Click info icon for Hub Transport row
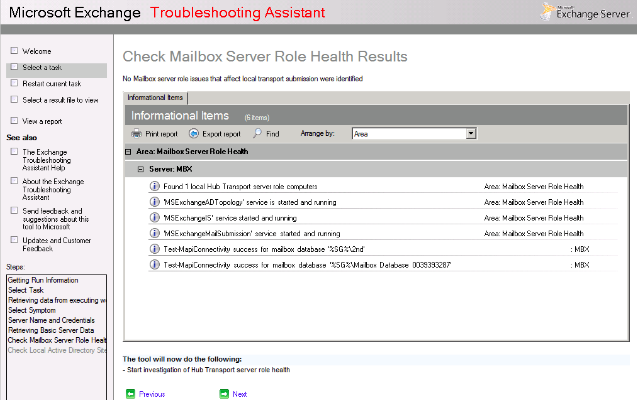 click(x=154, y=186)
